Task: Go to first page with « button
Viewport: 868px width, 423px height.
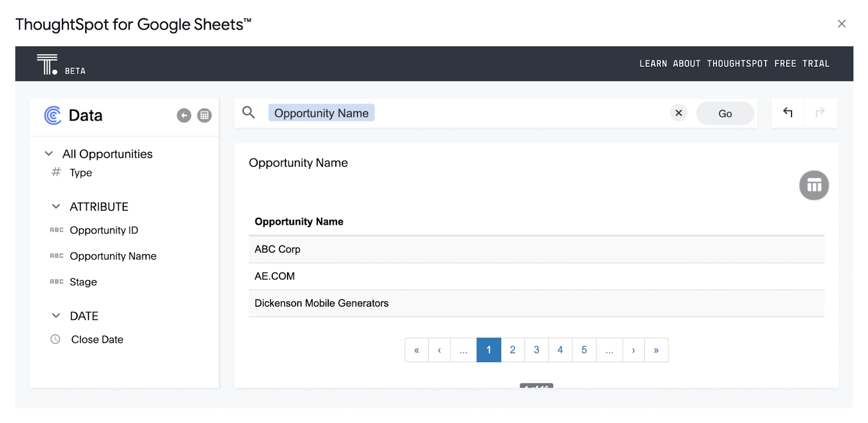Action: pos(417,350)
